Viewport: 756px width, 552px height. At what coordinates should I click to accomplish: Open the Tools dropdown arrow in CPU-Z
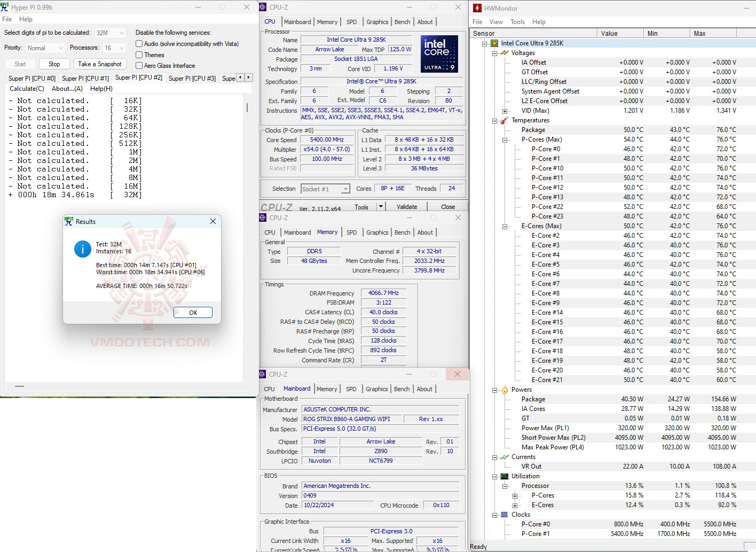tap(381, 207)
